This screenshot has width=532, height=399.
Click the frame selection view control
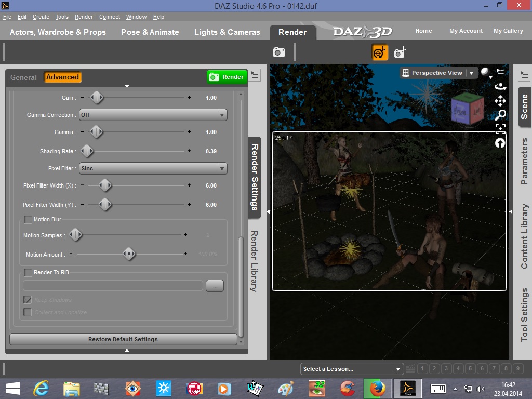[x=500, y=129]
